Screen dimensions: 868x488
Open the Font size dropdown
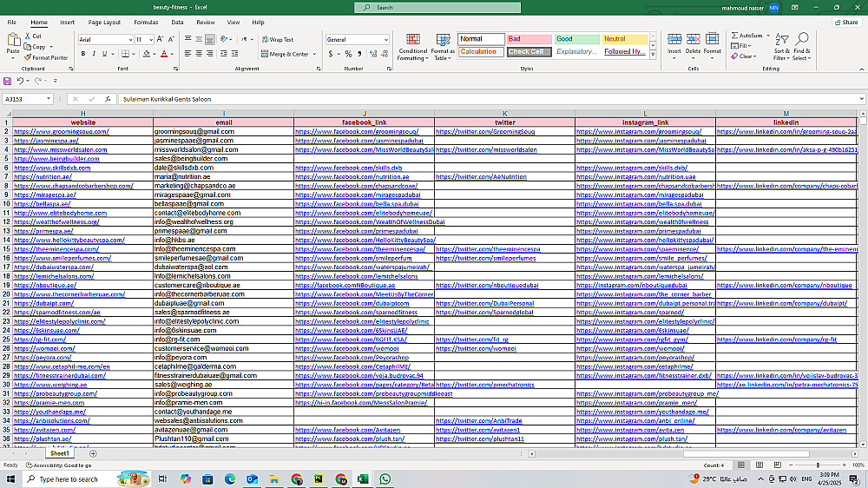point(151,40)
